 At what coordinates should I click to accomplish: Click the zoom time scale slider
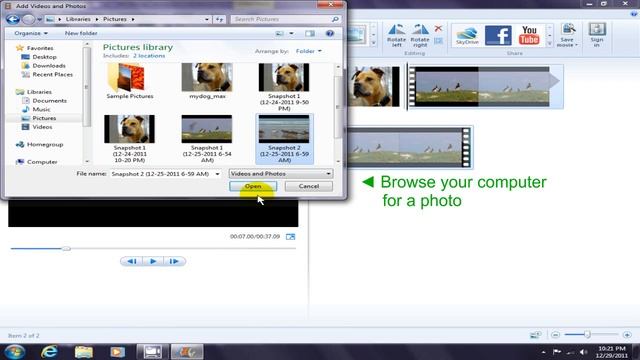[x=587, y=335]
